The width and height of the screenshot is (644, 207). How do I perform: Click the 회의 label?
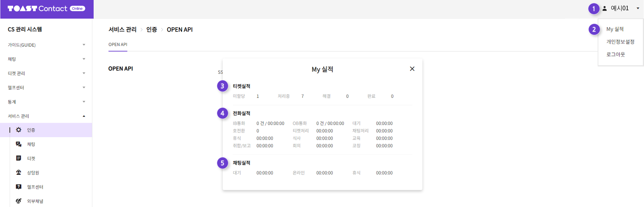297,146
